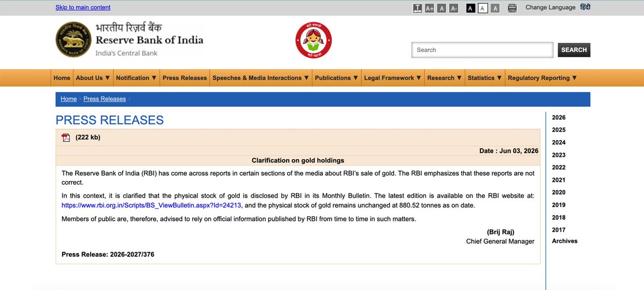Select grey background contrast swatch
The image size is (644, 290).
(x=495, y=8)
